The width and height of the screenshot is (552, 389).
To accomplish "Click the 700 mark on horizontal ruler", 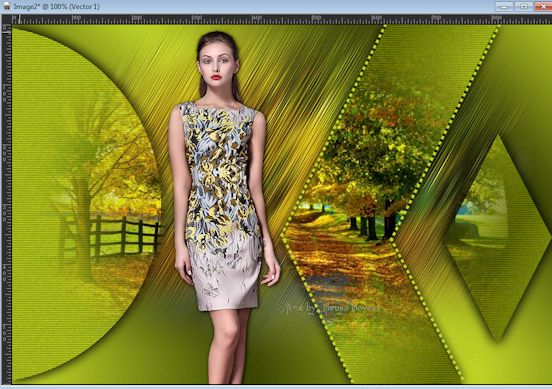I will tap(437, 18).
